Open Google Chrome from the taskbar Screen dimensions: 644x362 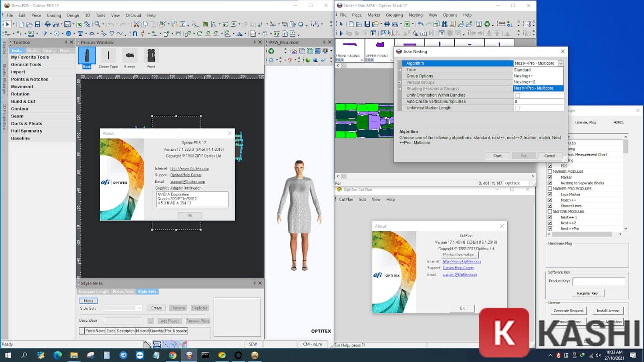coord(173,355)
